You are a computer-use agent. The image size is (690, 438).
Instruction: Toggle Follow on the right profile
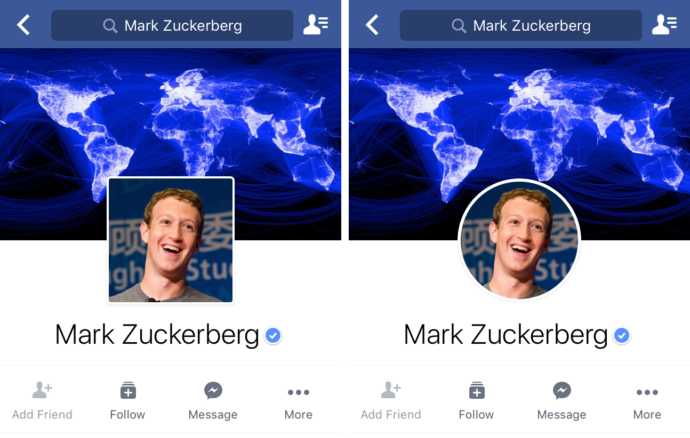pyautogui.click(x=477, y=401)
